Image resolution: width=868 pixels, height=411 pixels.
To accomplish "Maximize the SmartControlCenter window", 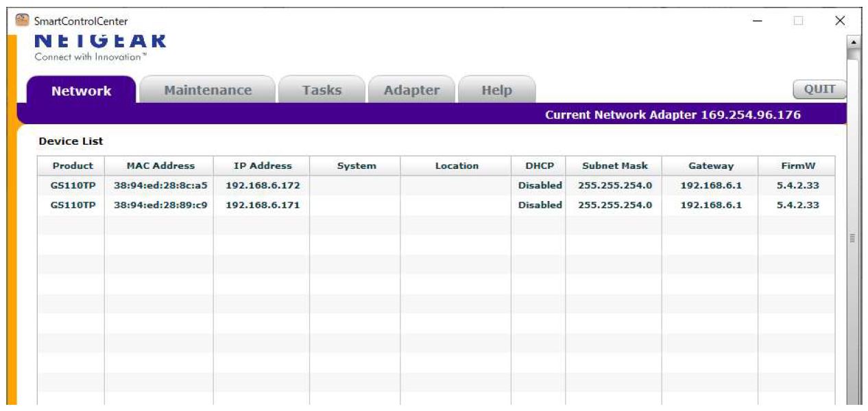I will point(798,21).
